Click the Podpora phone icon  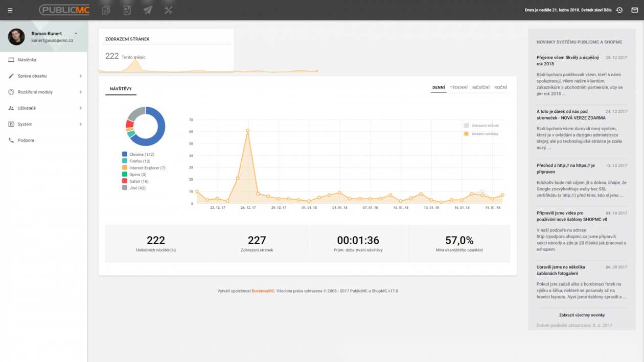click(x=11, y=140)
